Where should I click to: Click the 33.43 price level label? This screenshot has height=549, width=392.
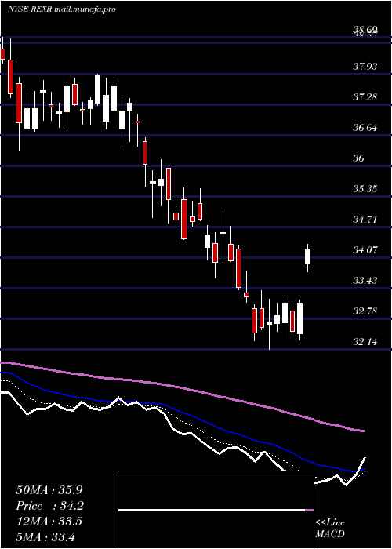[x=365, y=281]
